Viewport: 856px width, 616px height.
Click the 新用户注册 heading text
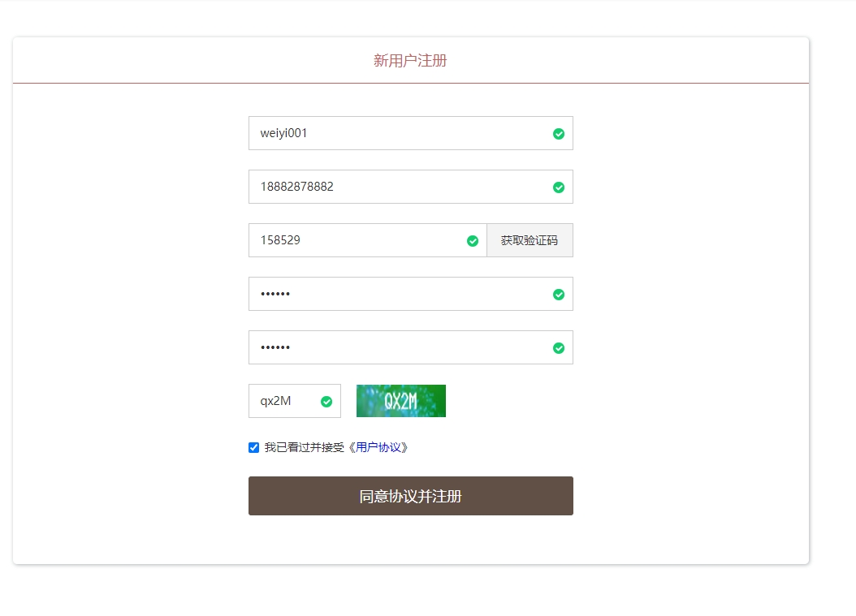410,61
